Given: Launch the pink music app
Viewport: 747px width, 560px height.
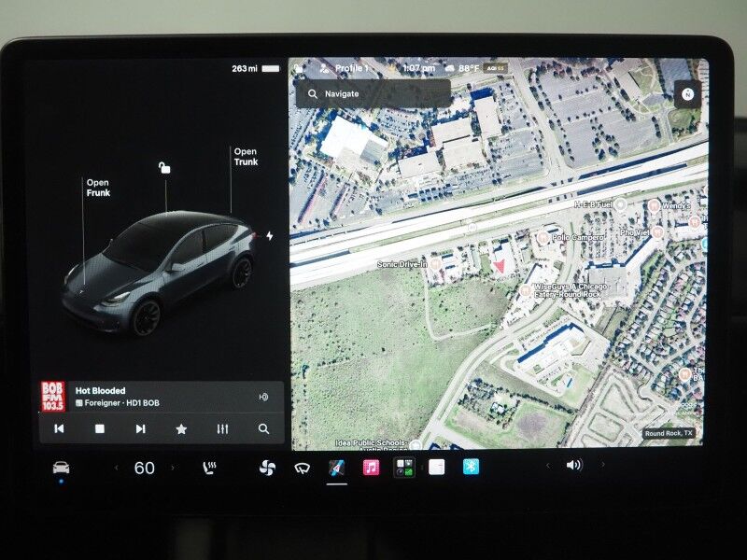Looking at the screenshot, I should [x=371, y=468].
